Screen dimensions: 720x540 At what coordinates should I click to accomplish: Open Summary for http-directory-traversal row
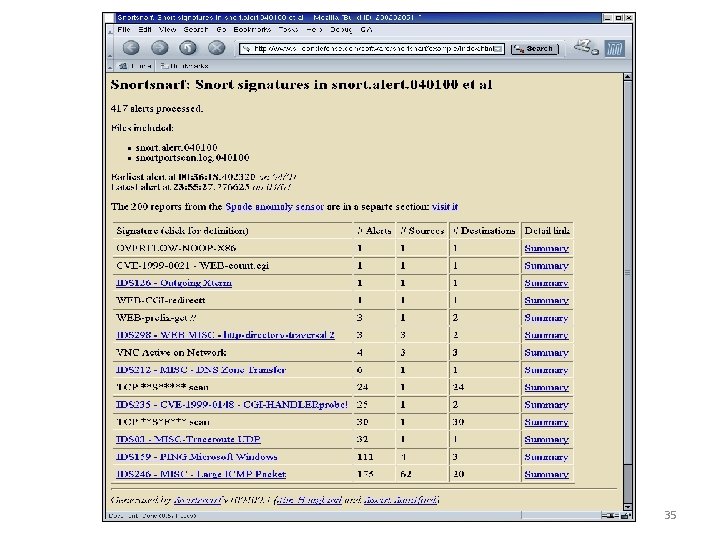[546, 335]
